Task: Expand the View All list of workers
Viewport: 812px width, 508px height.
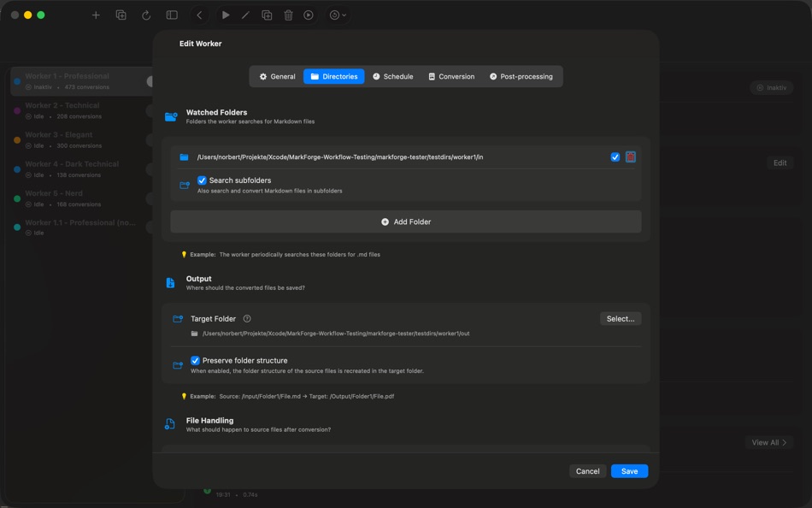Action: point(768,442)
